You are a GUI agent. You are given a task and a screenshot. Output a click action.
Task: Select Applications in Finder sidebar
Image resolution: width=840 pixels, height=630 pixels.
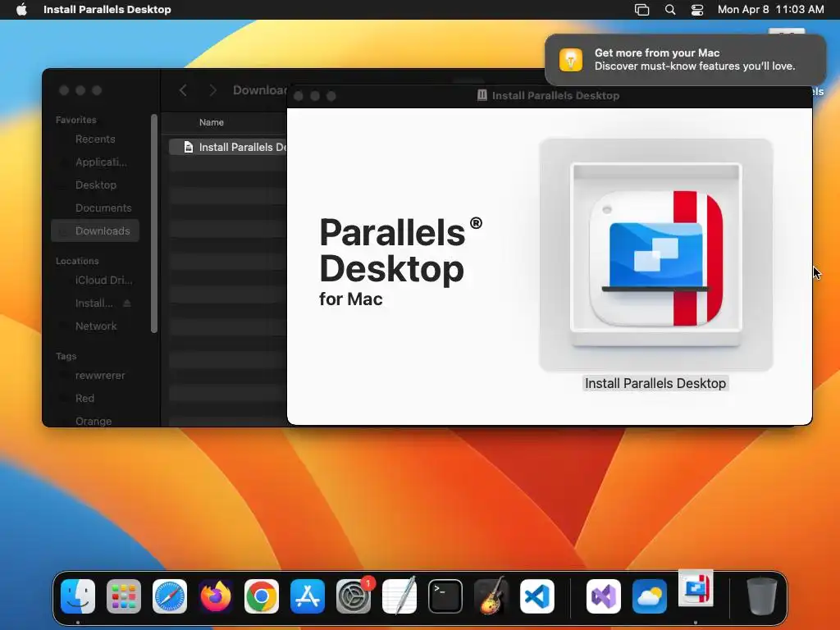[95, 162]
